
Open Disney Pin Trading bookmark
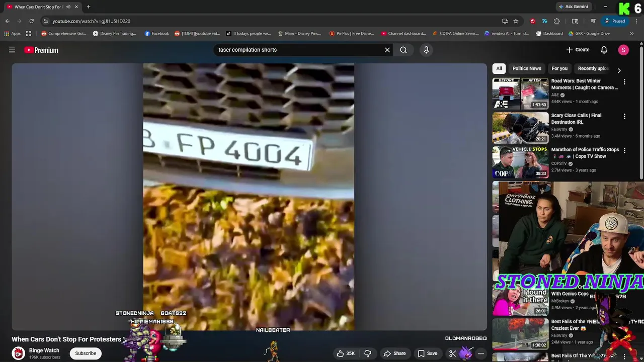[115, 34]
